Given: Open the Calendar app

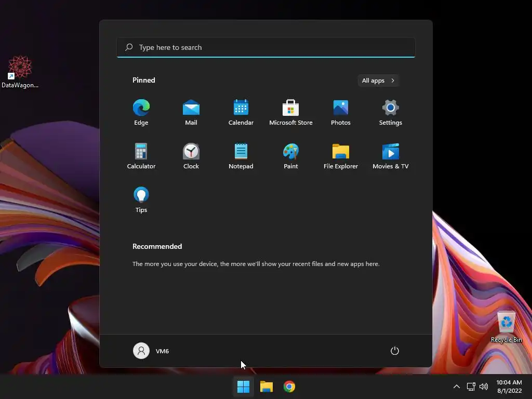Looking at the screenshot, I should point(241,113).
